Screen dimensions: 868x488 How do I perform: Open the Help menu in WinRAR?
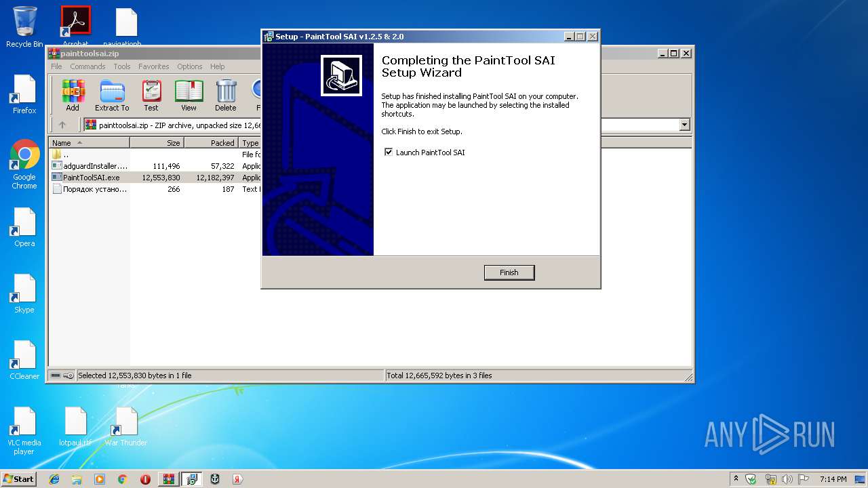click(217, 66)
